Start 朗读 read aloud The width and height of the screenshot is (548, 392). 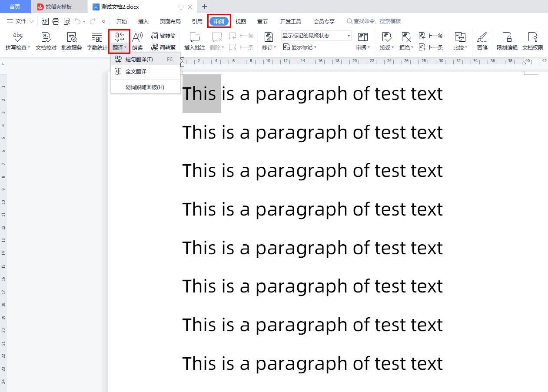[x=137, y=41]
